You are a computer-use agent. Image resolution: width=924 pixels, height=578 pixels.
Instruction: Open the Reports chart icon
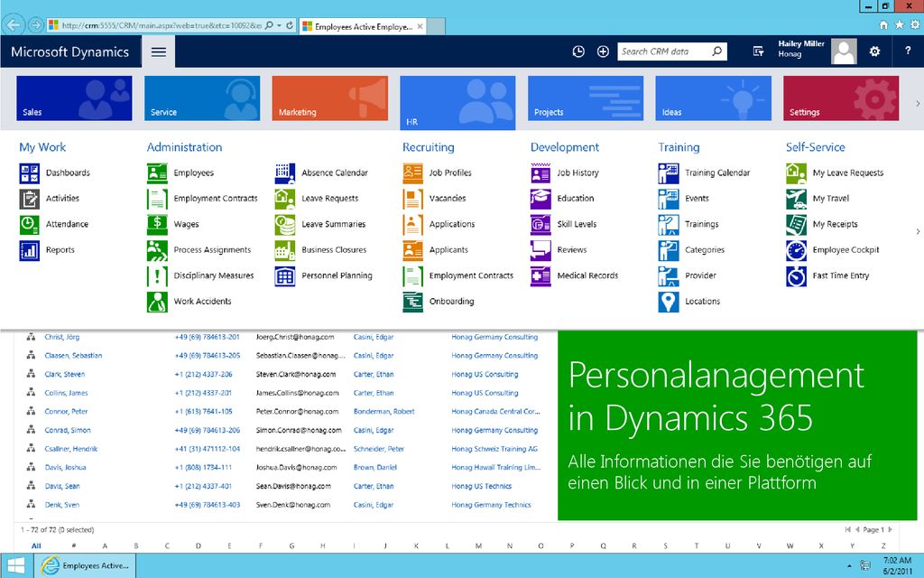click(x=30, y=250)
